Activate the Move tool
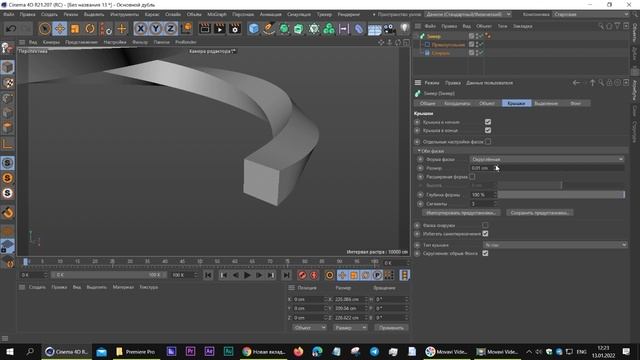Viewport: 640px width, 360px height. [60, 29]
